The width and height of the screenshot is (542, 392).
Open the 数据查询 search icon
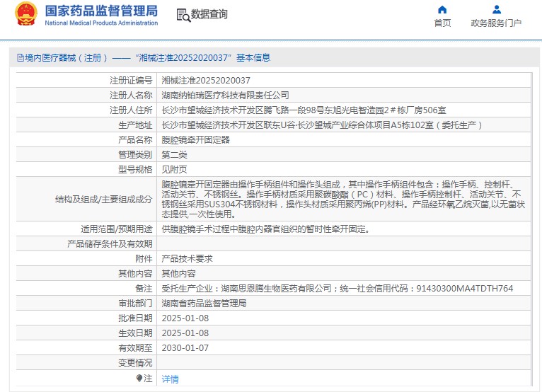click(x=183, y=15)
